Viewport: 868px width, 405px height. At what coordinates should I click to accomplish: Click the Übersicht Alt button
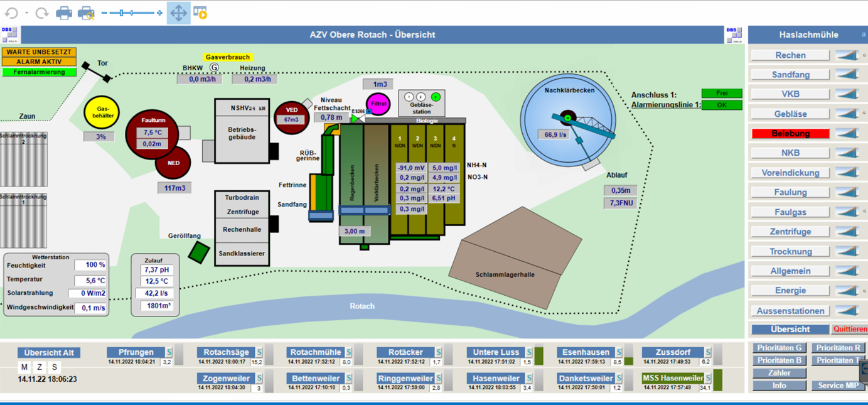tap(49, 352)
